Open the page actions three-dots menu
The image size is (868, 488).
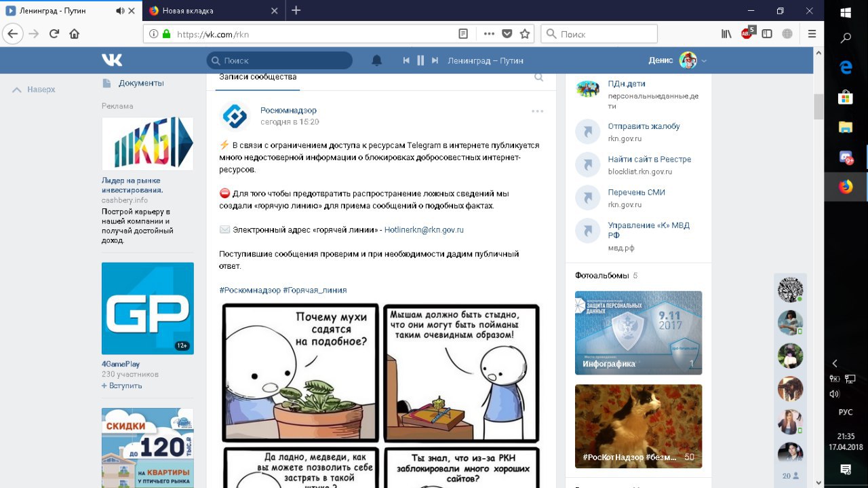490,33
